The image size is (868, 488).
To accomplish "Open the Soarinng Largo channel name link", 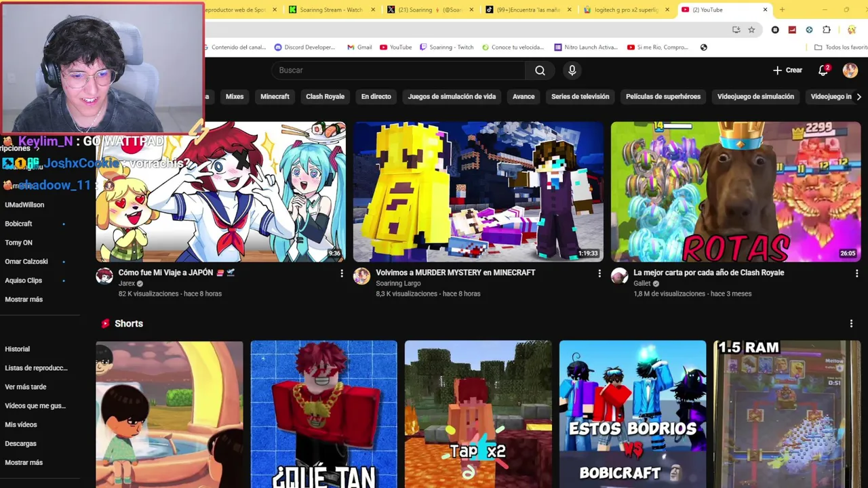I will click(x=398, y=283).
